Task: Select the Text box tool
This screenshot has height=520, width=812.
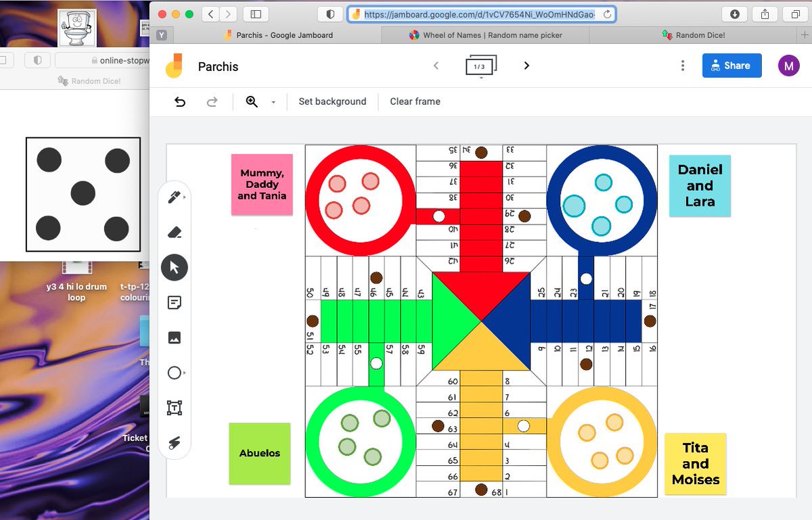Action: point(175,408)
